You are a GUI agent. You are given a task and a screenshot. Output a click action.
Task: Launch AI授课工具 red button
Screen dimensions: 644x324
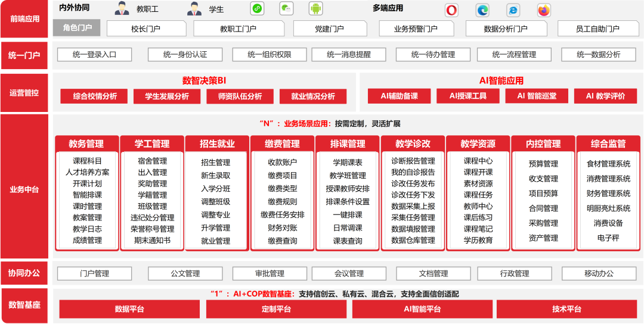pos(468,96)
